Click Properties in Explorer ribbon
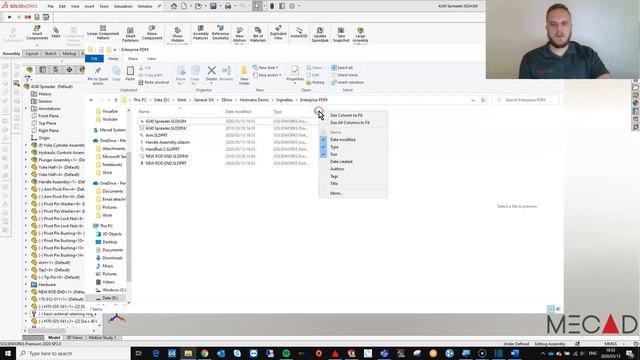The height and width of the screenshot is (360, 640). click(295, 74)
